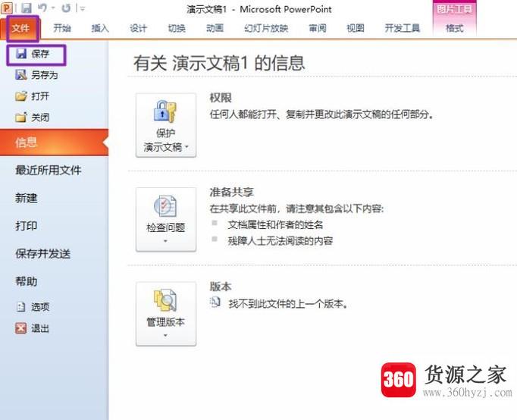Select the 信息 section

click(x=54, y=143)
